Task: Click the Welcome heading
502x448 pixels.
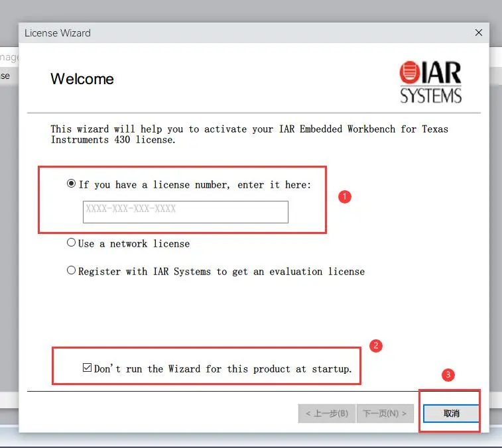Action: [82, 79]
